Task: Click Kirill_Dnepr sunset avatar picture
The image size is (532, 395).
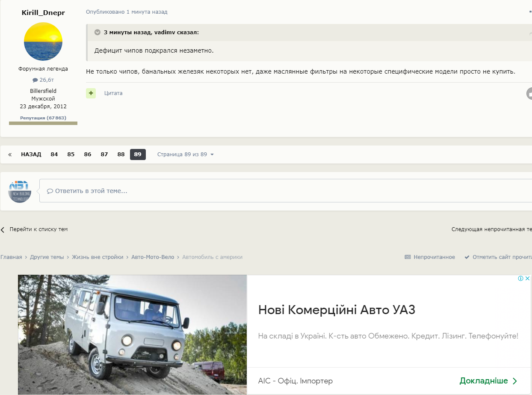Action: (x=43, y=42)
